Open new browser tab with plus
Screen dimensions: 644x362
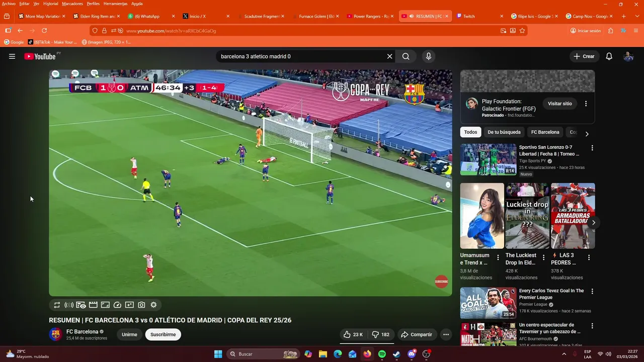(x=624, y=16)
